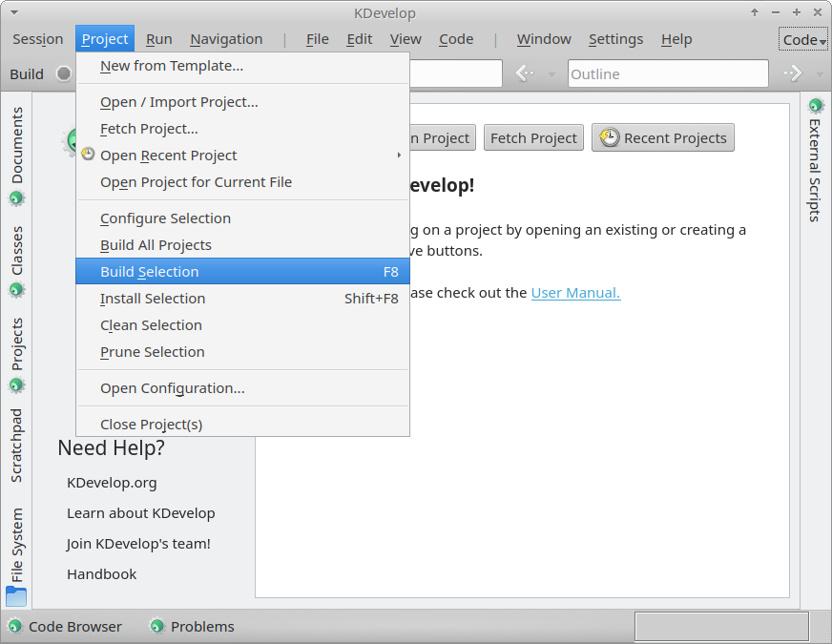
Task: Choose Configure Selection menu entry
Action: pos(243,218)
